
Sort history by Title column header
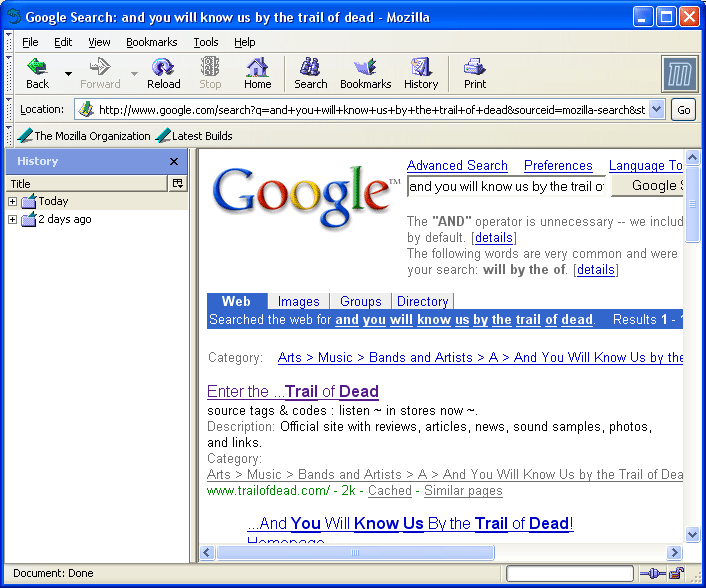[x=86, y=183]
